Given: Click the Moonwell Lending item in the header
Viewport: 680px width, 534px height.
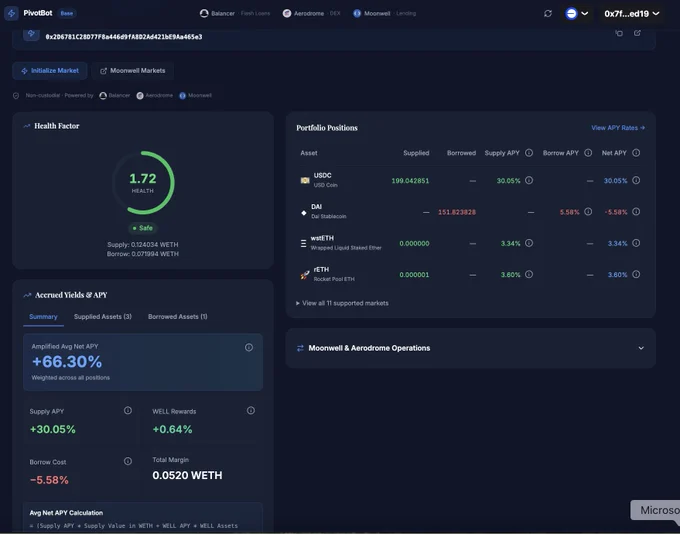Looking at the screenshot, I should (x=384, y=13).
